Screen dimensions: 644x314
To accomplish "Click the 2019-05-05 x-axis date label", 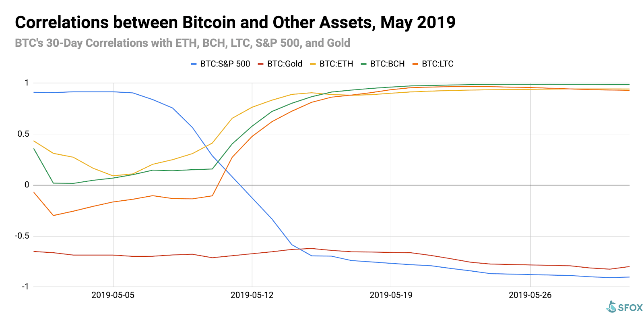I will 113,295.
